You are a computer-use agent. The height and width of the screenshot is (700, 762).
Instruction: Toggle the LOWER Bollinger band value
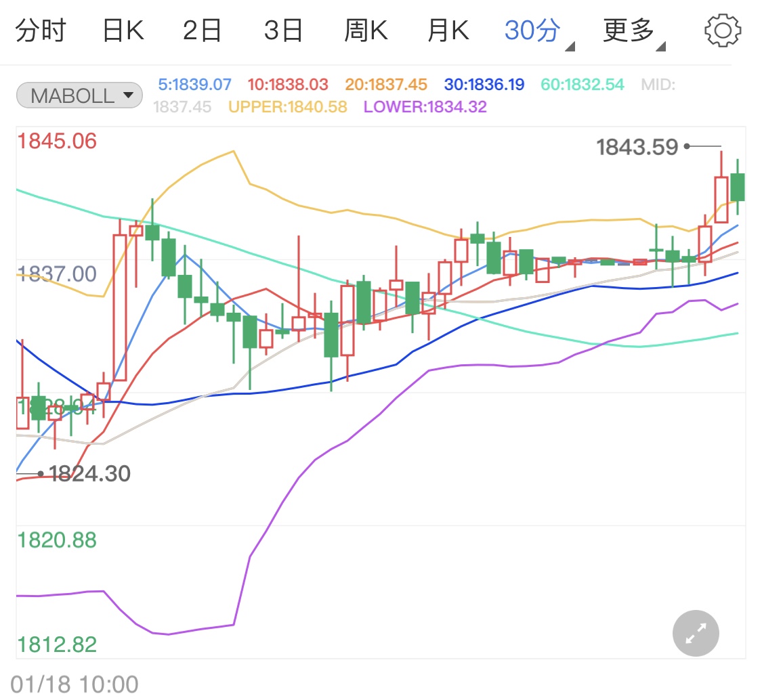pos(426,107)
